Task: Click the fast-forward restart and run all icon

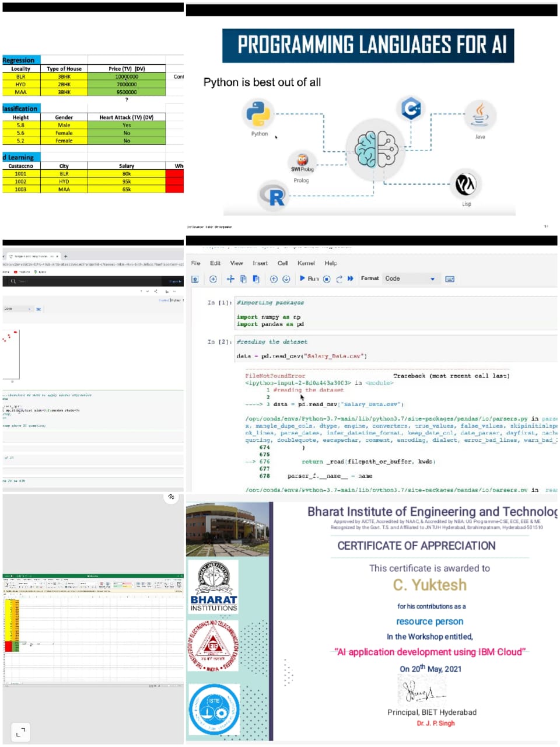Action: click(x=351, y=279)
